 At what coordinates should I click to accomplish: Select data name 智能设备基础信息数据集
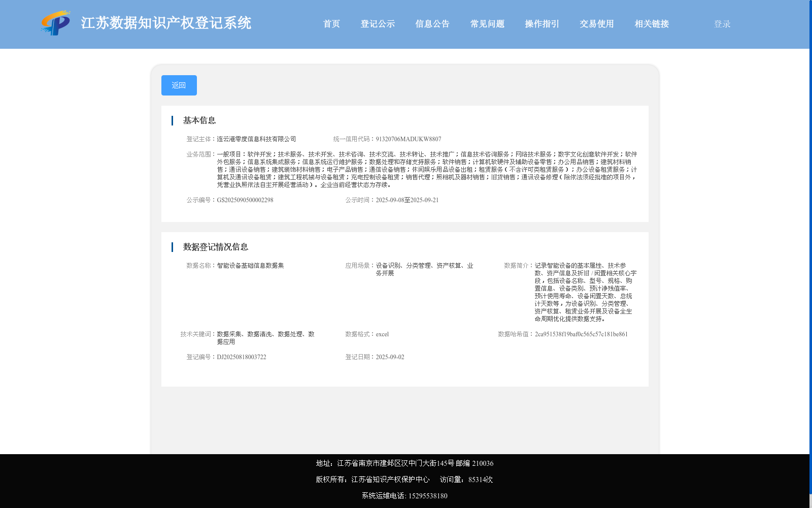(x=250, y=266)
